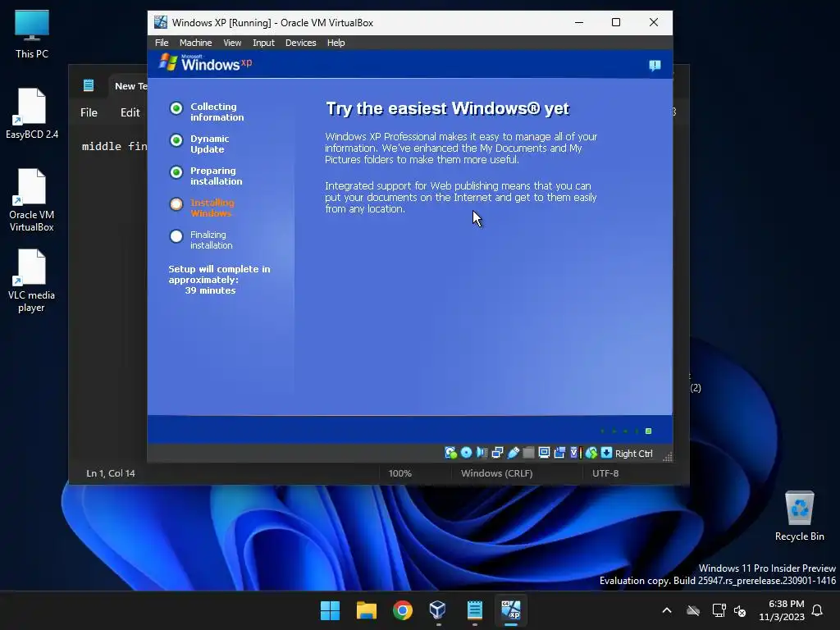The height and width of the screenshot is (630, 840).
Task: Switch to Notepad on the taskbar
Action: (475, 610)
